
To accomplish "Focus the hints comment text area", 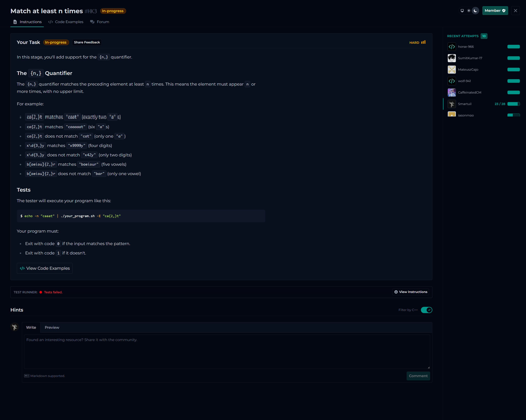I will (x=227, y=351).
